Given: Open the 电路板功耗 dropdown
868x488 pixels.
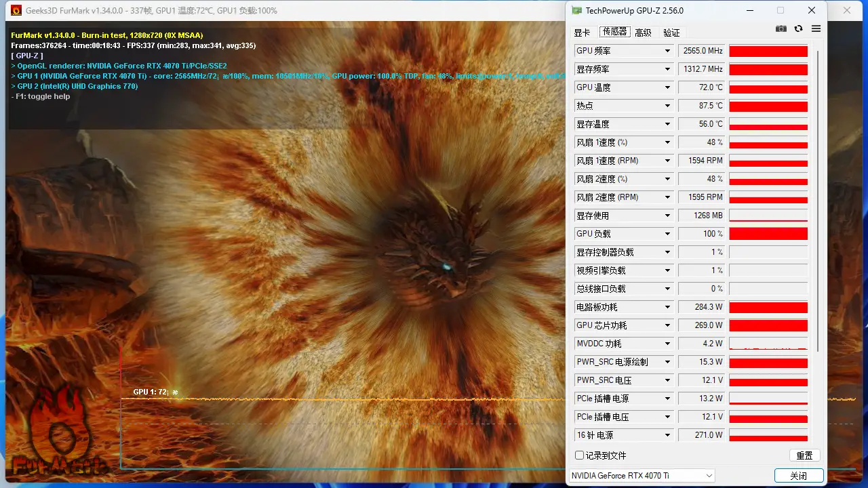Looking at the screenshot, I should click(667, 307).
